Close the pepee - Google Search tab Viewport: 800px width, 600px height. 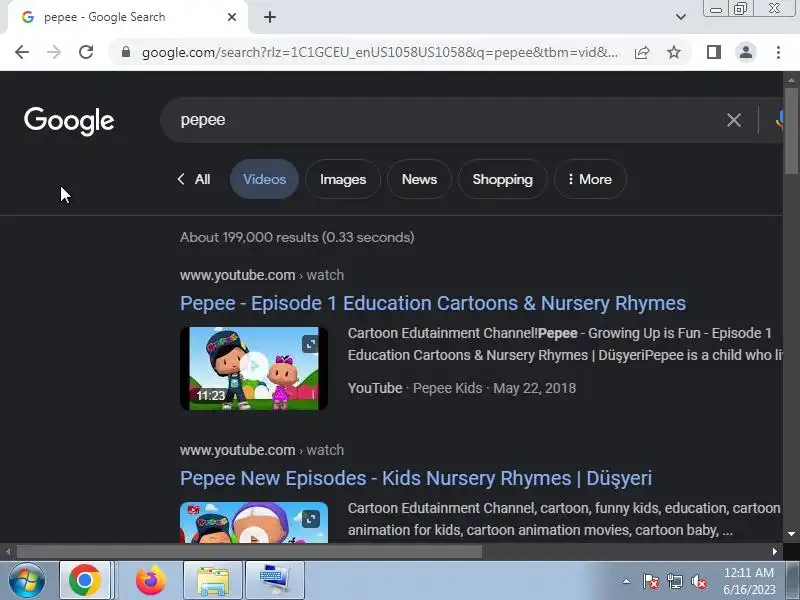(x=232, y=17)
